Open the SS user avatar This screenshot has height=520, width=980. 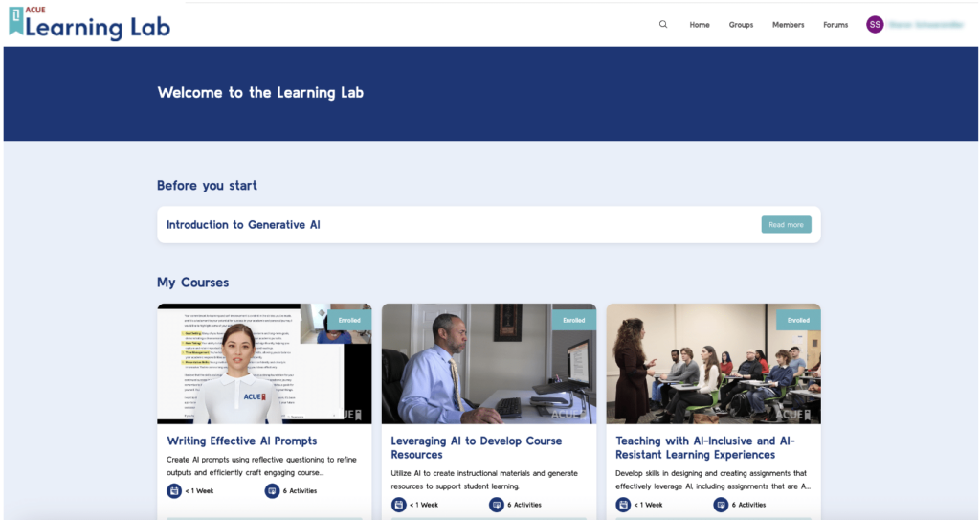(x=875, y=25)
